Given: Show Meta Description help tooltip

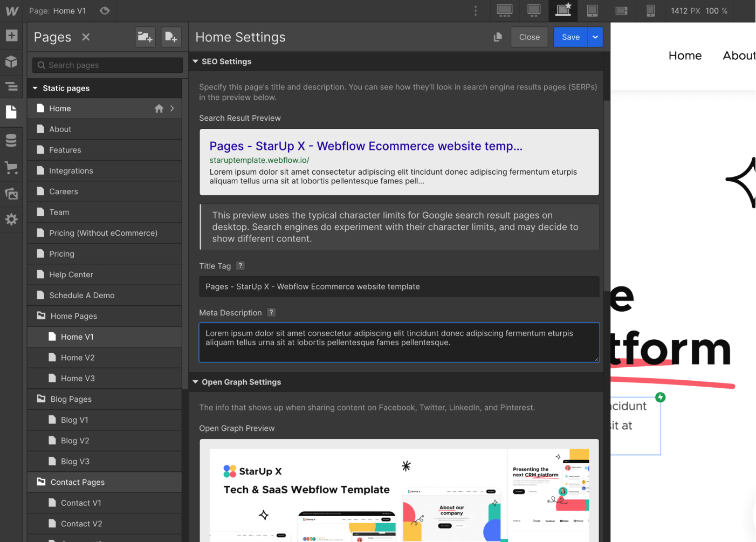Looking at the screenshot, I should tap(271, 312).
